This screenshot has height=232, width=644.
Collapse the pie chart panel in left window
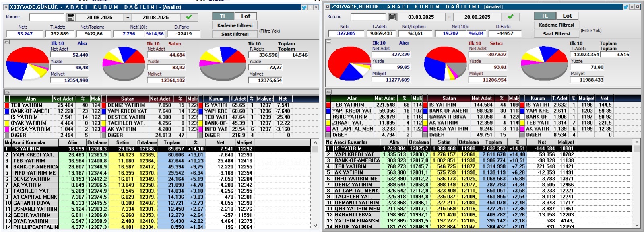tap(7, 42)
